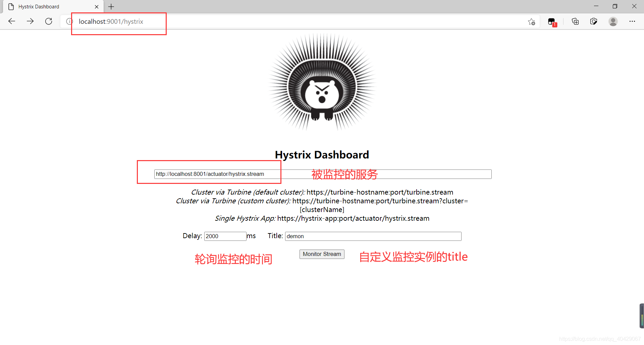The image size is (644, 345).
Task: Add this page to favorites
Action: pyautogui.click(x=532, y=21)
